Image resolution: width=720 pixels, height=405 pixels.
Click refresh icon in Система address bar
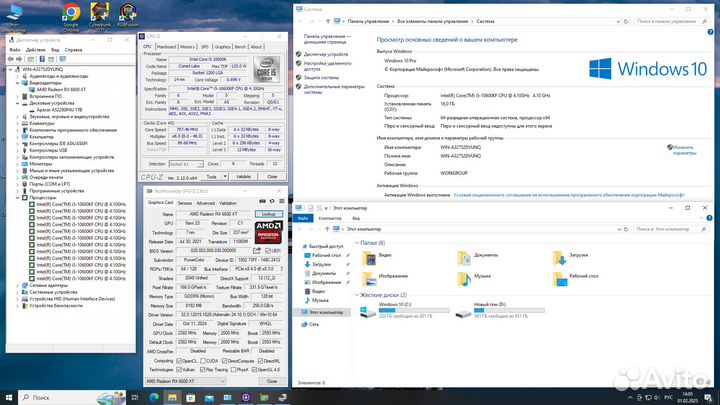coord(625,22)
